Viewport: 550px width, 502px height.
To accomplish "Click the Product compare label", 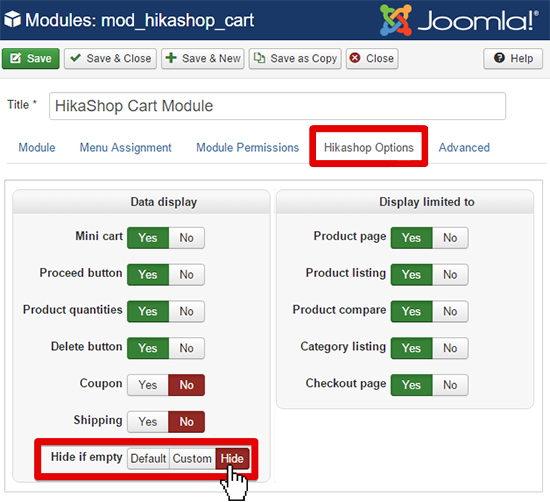I will tap(339, 310).
